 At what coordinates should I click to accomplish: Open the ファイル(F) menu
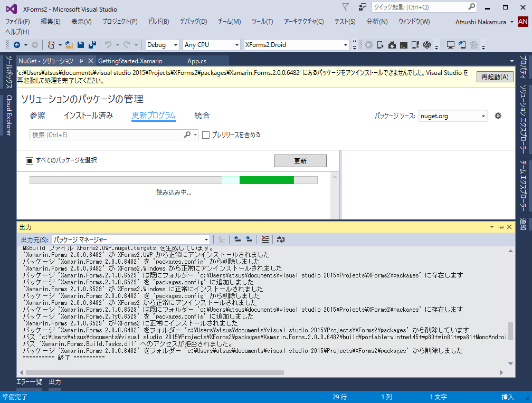click(x=17, y=22)
